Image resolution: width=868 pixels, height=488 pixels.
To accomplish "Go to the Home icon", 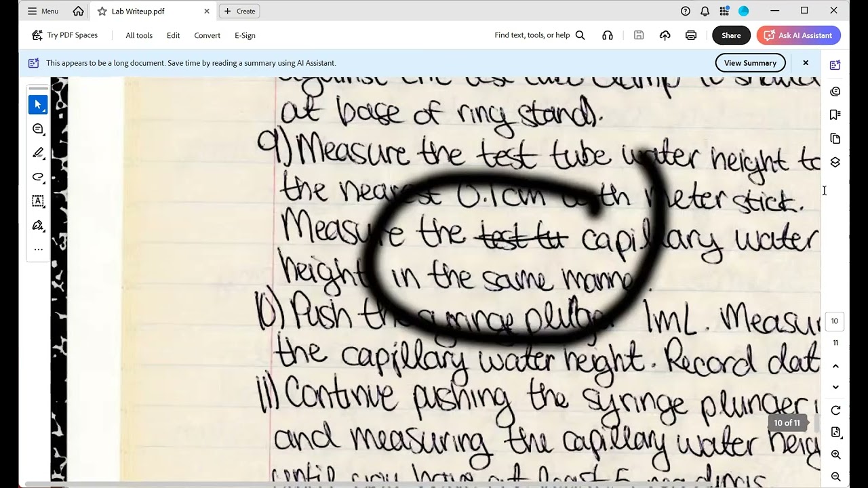I will [79, 11].
